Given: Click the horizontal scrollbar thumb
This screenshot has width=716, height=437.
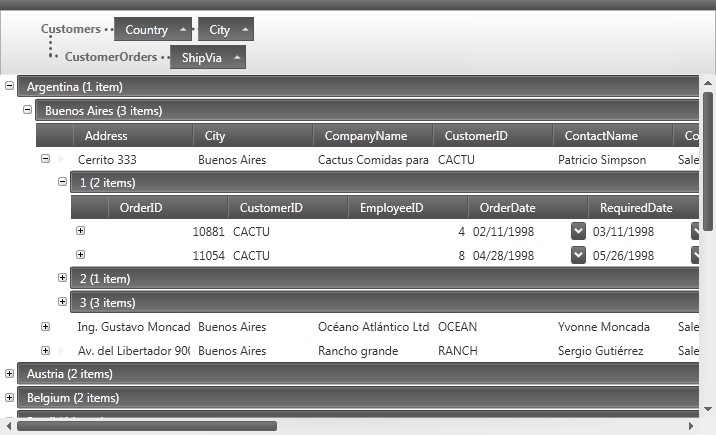Looking at the screenshot, I should [x=147, y=426].
